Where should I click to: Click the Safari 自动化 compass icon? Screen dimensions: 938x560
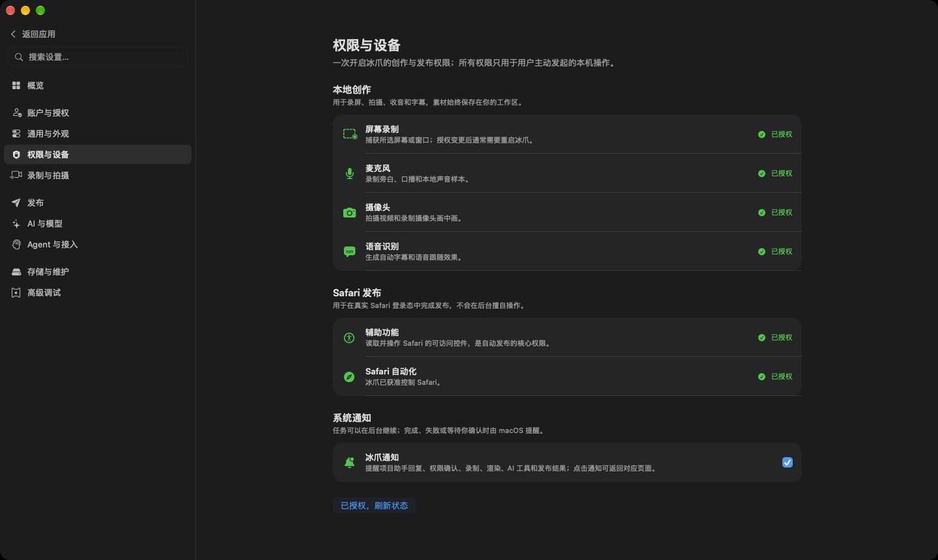350,376
